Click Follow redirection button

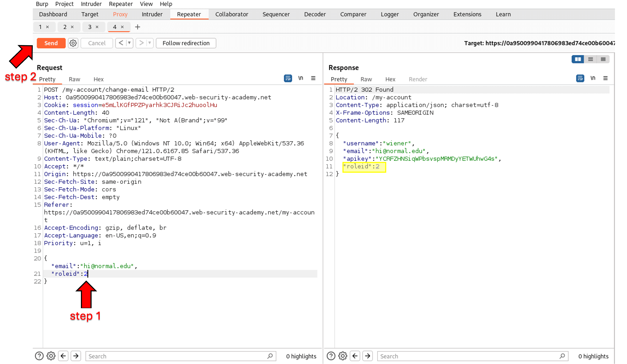click(x=186, y=43)
